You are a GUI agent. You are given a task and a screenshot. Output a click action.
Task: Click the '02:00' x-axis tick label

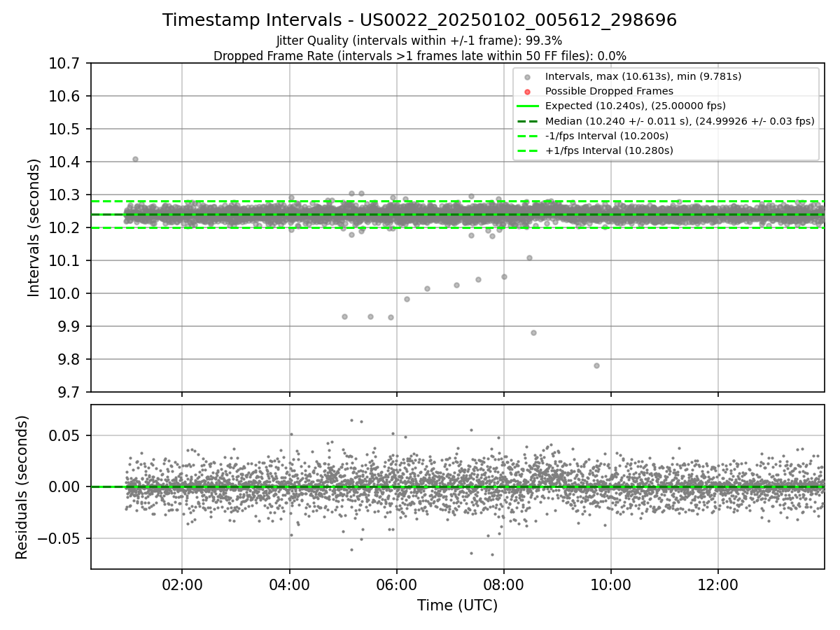click(182, 585)
